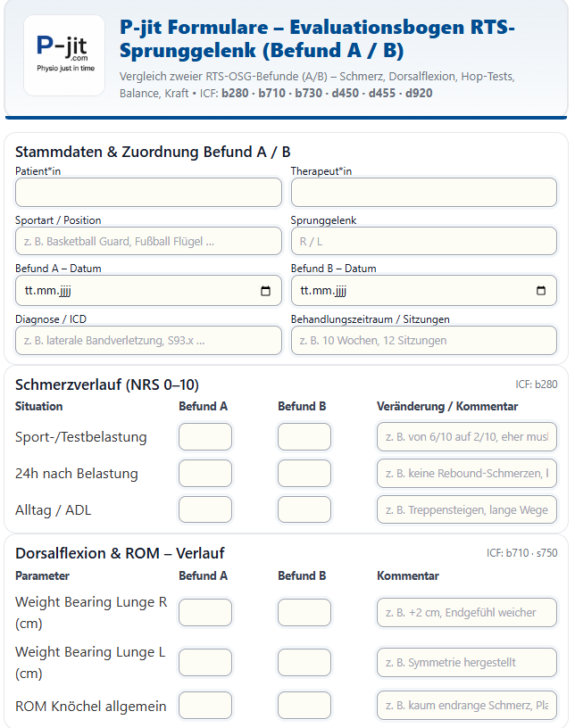Select the Behandlungszeitraum / Sitzungen input
Image resolution: width=575 pixels, height=728 pixels.
423,340
